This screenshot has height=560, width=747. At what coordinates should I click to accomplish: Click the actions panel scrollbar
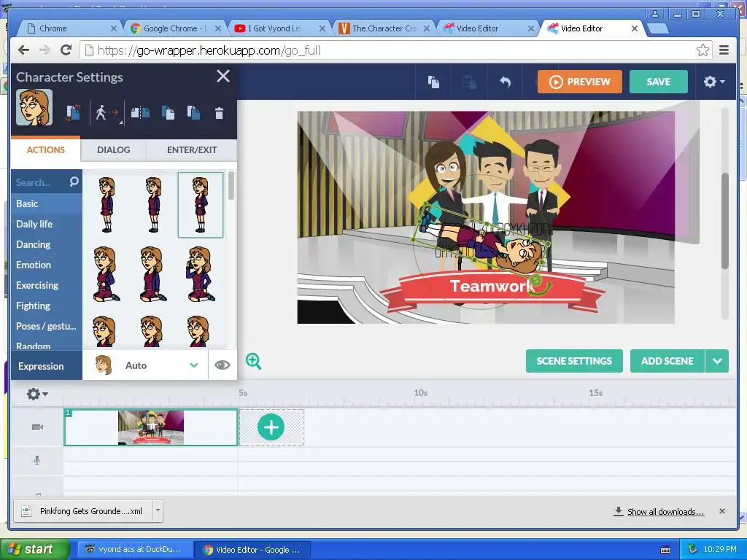231,186
